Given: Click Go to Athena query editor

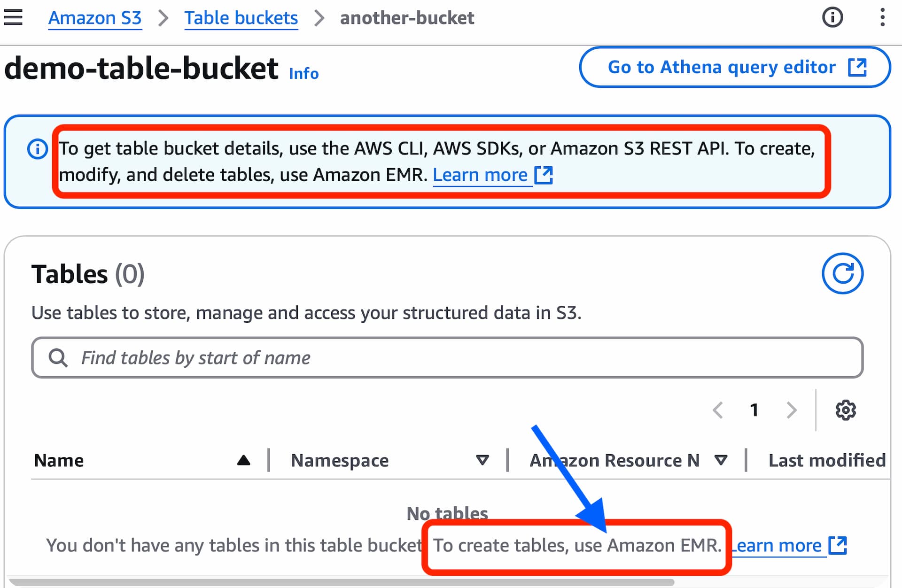Looking at the screenshot, I should click(735, 67).
